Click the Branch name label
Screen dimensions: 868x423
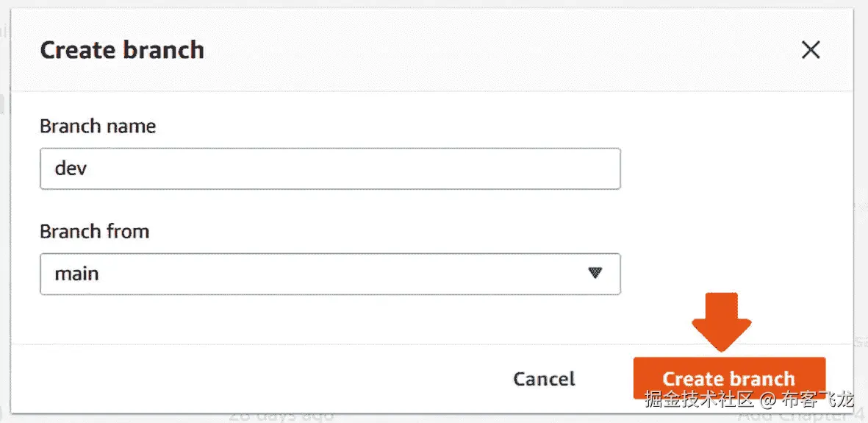coord(98,126)
